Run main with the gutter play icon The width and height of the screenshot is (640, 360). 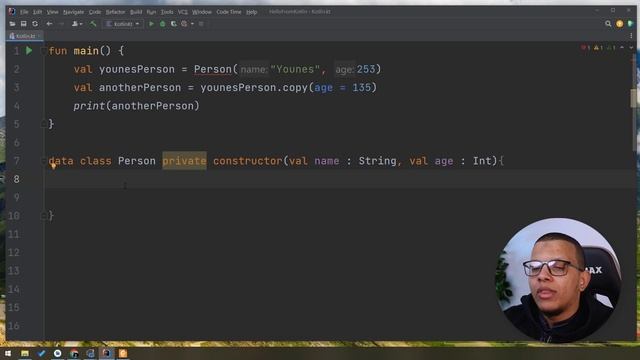pyautogui.click(x=29, y=51)
